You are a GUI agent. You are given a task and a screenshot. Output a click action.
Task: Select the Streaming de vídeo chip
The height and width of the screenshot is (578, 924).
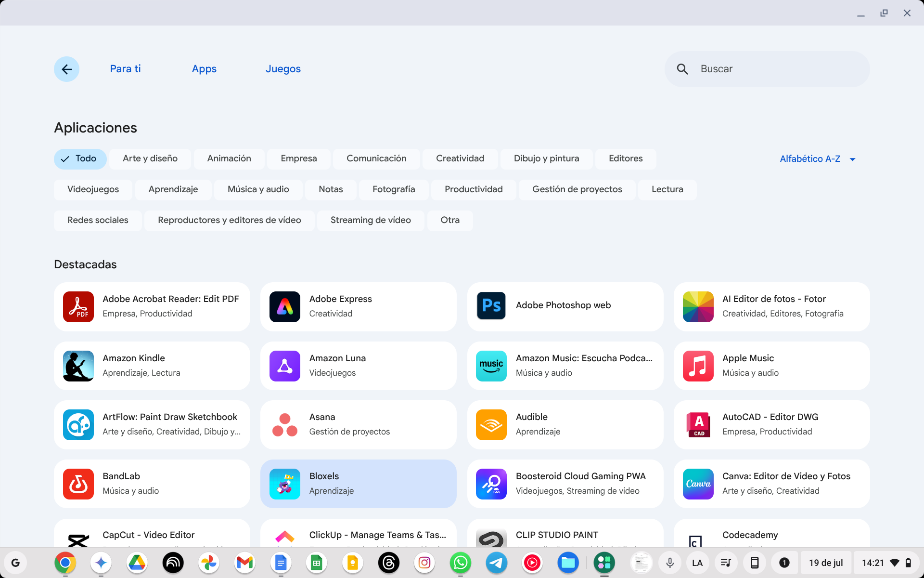371,221
